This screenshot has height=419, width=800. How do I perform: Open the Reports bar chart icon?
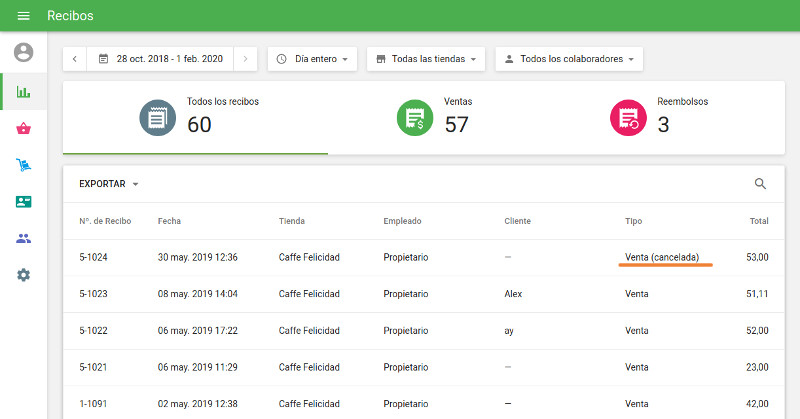coord(24,92)
